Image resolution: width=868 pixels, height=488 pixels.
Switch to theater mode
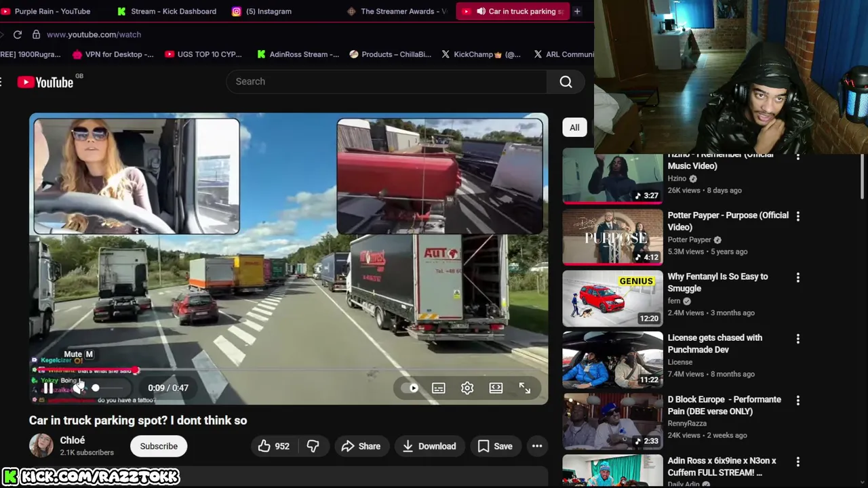(x=496, y=388)
